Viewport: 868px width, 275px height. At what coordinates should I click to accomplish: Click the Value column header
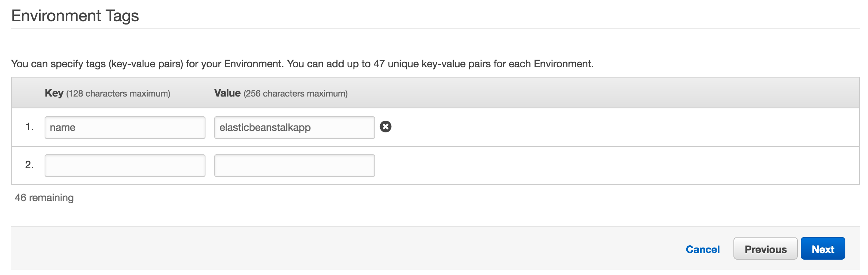(227, 93)
